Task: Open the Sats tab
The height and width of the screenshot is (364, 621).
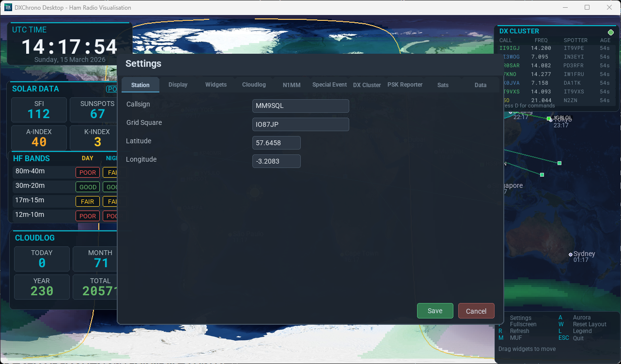Action: pos(443,85)
